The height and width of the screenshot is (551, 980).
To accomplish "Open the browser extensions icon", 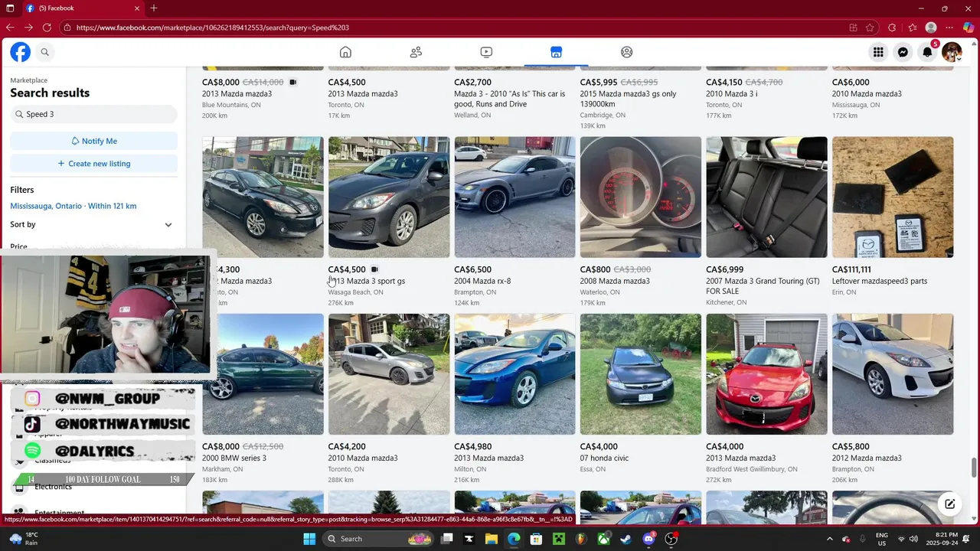I will pos(892,28).
